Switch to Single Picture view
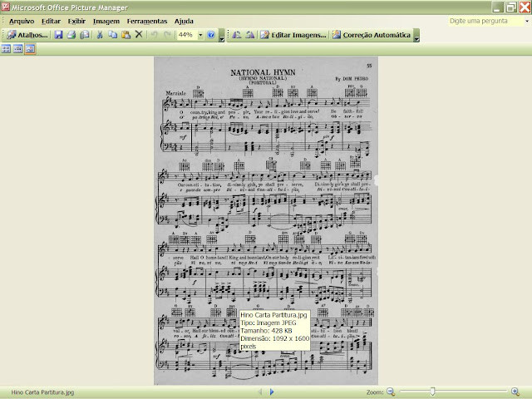532x399 pixels. point(30,49)
